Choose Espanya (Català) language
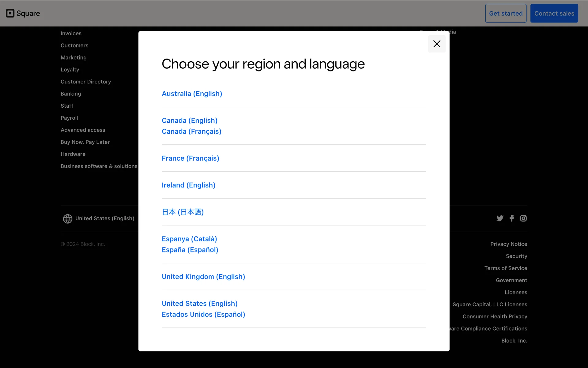The width and height of the screenshot is (588, 368). [x=189, y=239]
